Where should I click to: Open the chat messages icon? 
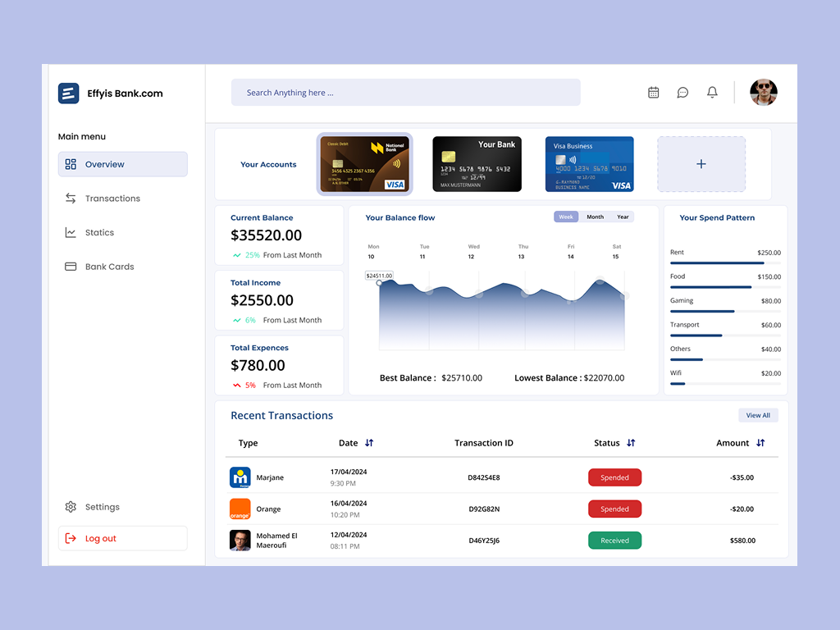tap(682, 92)
